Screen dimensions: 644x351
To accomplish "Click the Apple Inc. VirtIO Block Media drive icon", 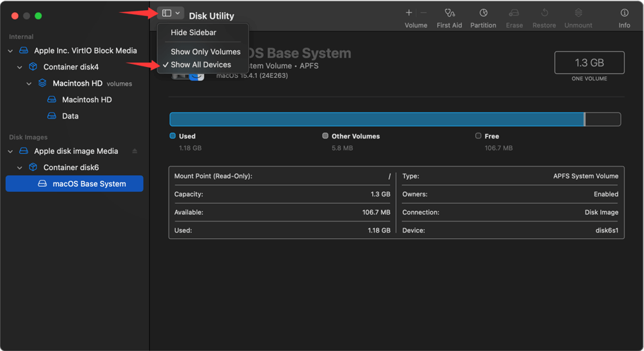I will [x=24, y=50].
